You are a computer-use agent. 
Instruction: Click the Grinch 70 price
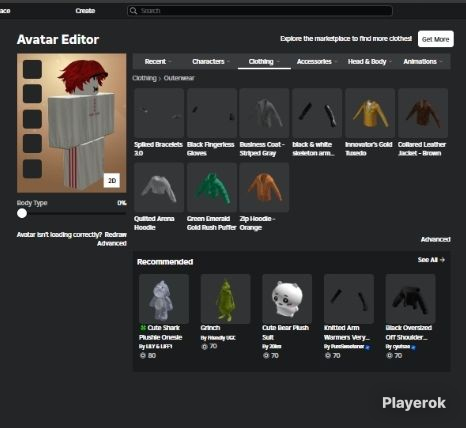[x=209, y=347]
